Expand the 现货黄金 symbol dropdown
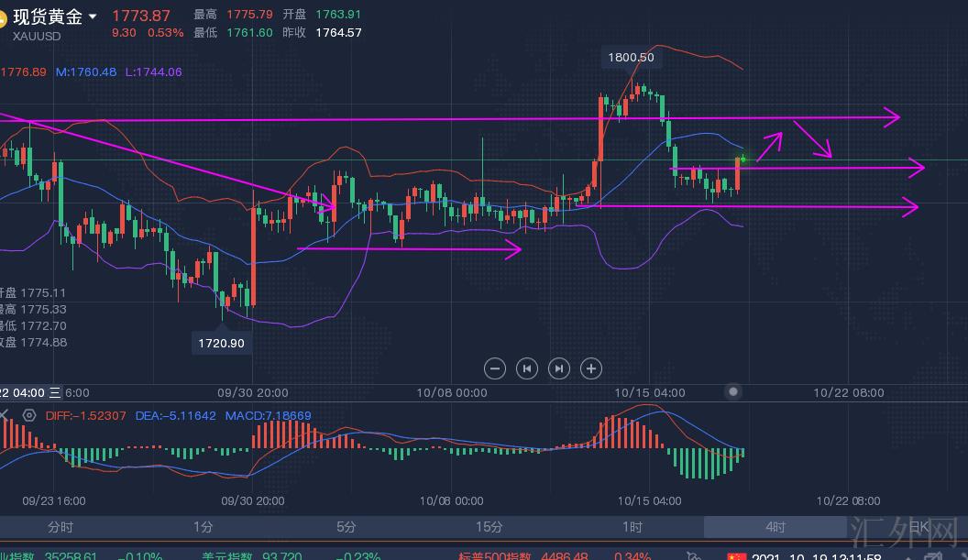Image resolution: width=968 pixels, height=560 pixels. click(93, 17)
